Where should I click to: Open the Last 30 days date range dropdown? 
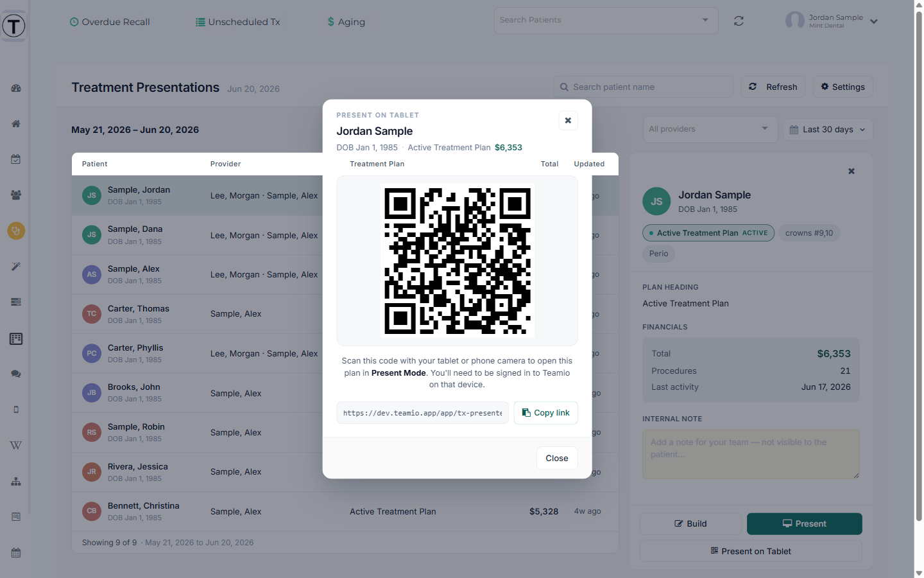tap(828, 130)
